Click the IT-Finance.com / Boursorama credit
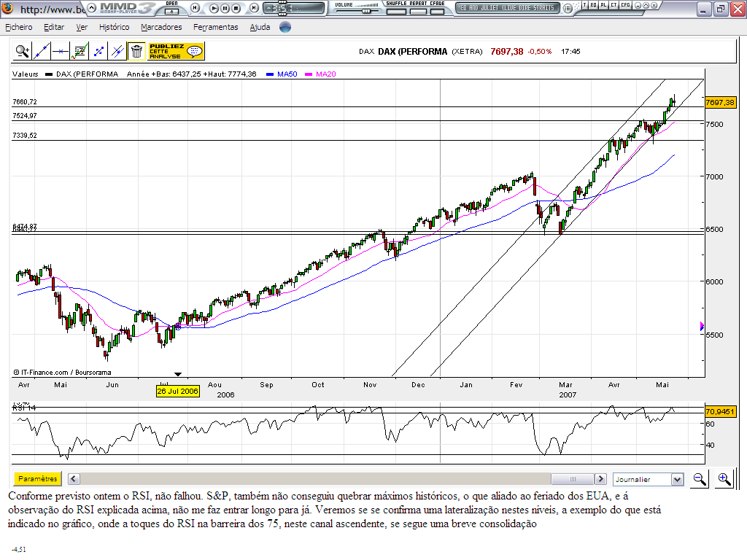The image size is (747, 560). tap(62, 373)
